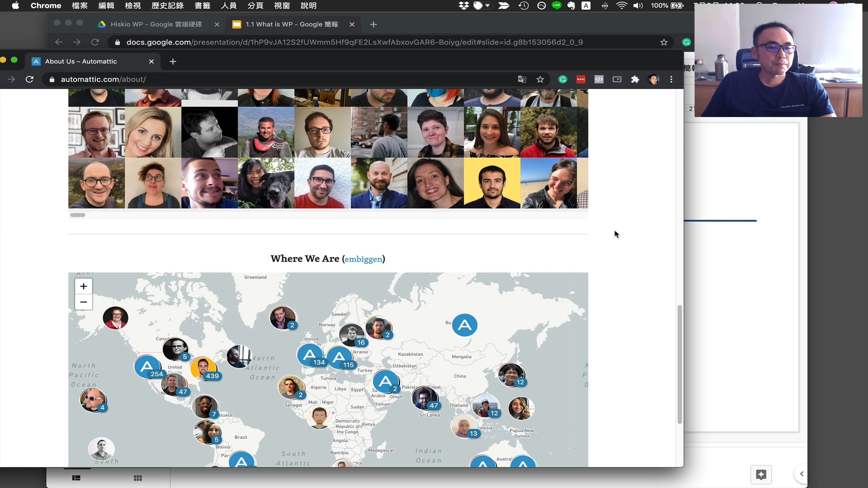Open the code editor extension icon
868x488 pixels.
599,79
